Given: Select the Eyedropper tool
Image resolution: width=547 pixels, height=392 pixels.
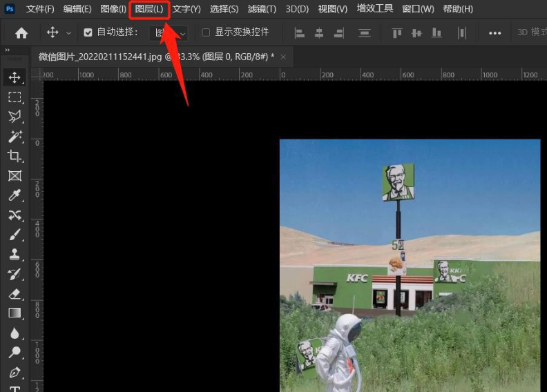Looking at the screenshot, I should 15,195.
